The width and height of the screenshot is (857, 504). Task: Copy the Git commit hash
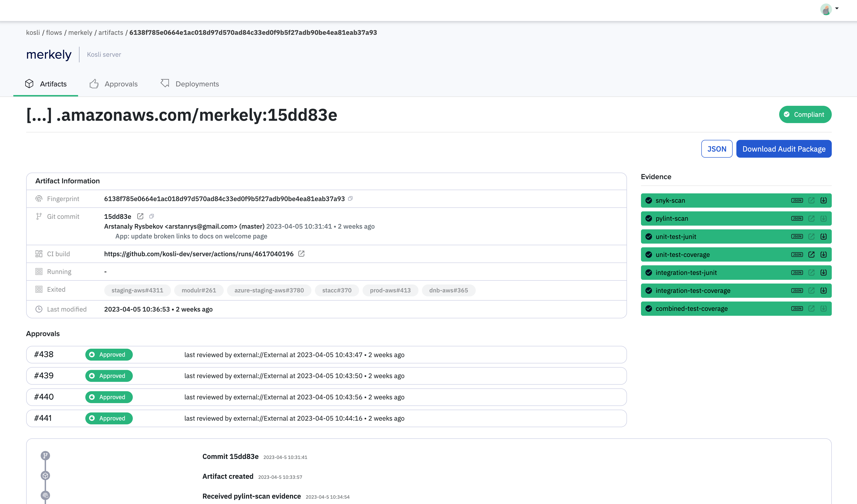click(x=152, y=216)
